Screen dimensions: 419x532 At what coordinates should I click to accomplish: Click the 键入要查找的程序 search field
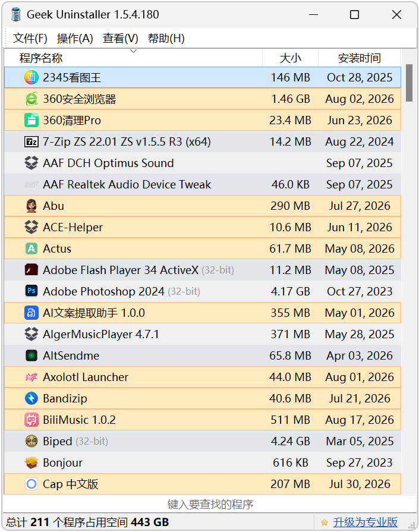tap(210, 504)
